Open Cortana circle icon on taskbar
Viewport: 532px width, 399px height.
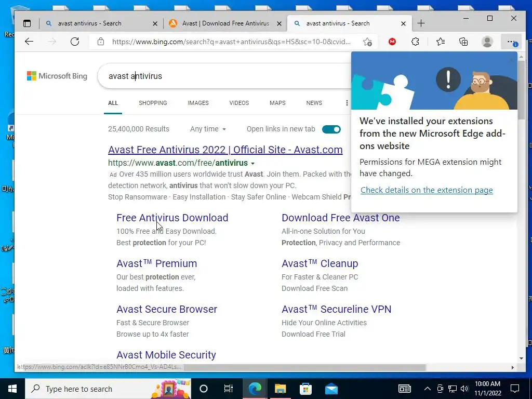pos(204,389)
